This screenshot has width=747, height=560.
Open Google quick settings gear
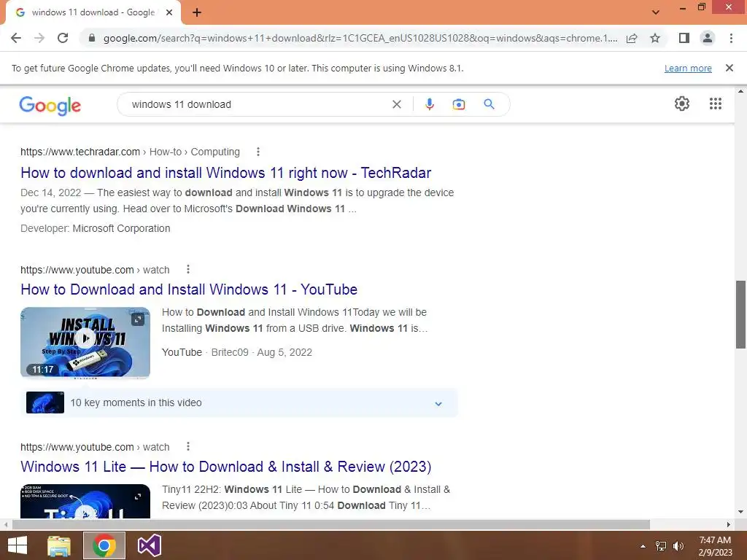(x=682, y=104)
